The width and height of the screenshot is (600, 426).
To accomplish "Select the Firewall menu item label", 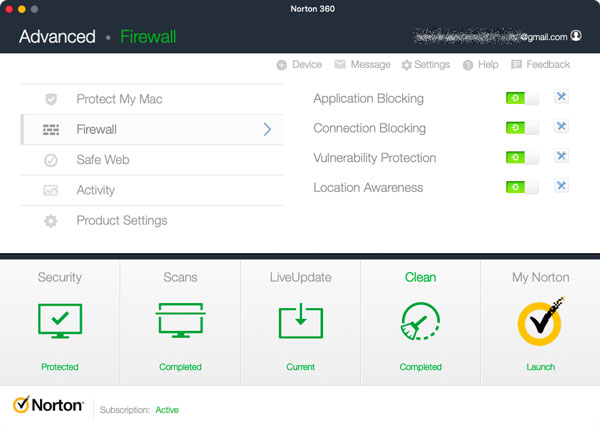I will (x=96, y=129).
